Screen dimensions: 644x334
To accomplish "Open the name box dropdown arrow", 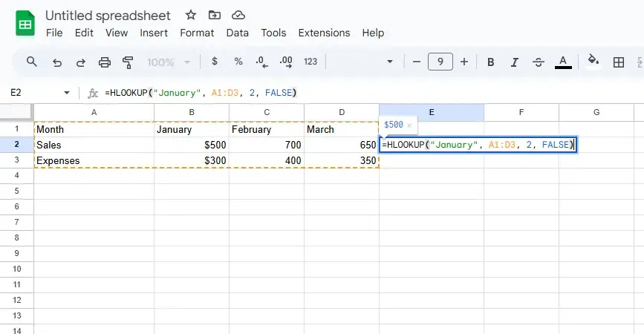I will 67,93.
